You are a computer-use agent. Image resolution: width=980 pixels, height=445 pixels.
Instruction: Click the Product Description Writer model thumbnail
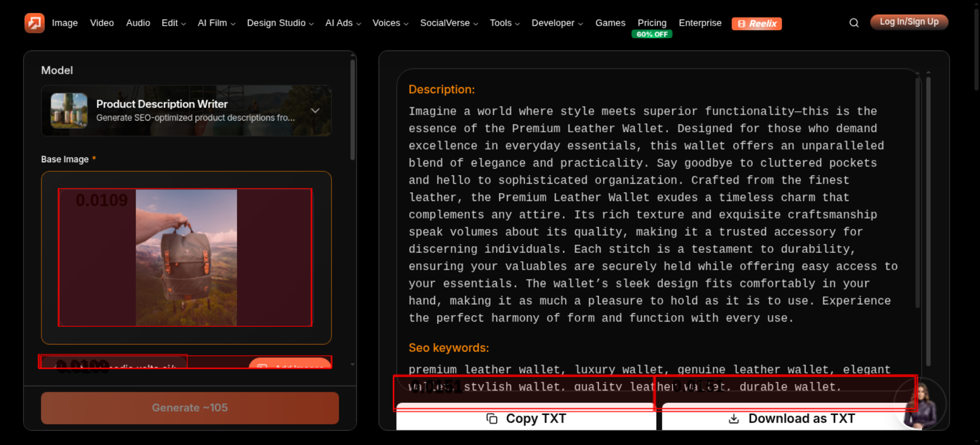69,111
